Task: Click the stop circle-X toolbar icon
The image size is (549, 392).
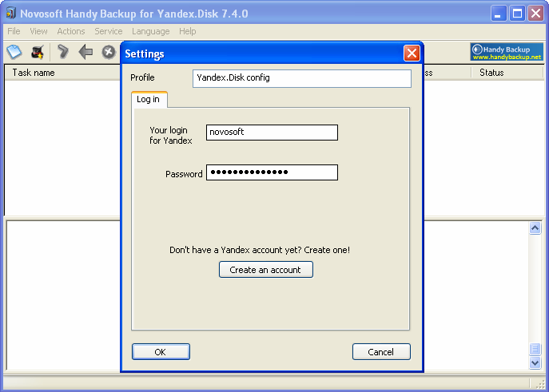Action: coord(109,52)
